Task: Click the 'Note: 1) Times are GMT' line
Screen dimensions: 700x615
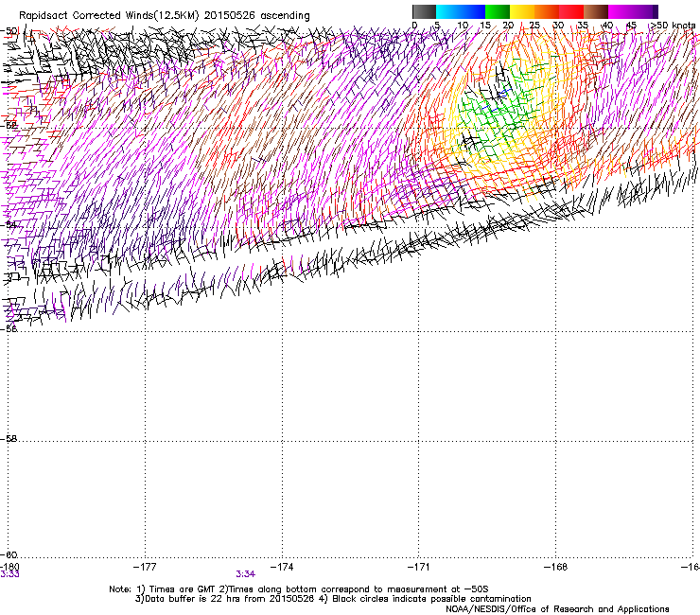Action: pos(299,589)
